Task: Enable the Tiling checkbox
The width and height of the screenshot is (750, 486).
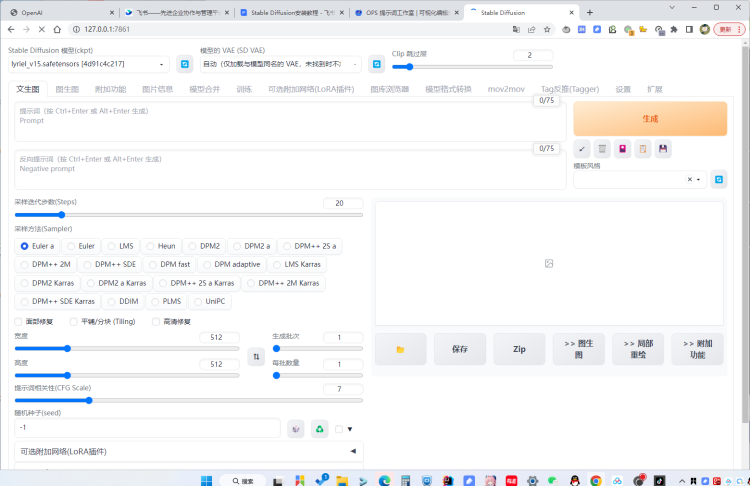Action: [x=74, y=321]
